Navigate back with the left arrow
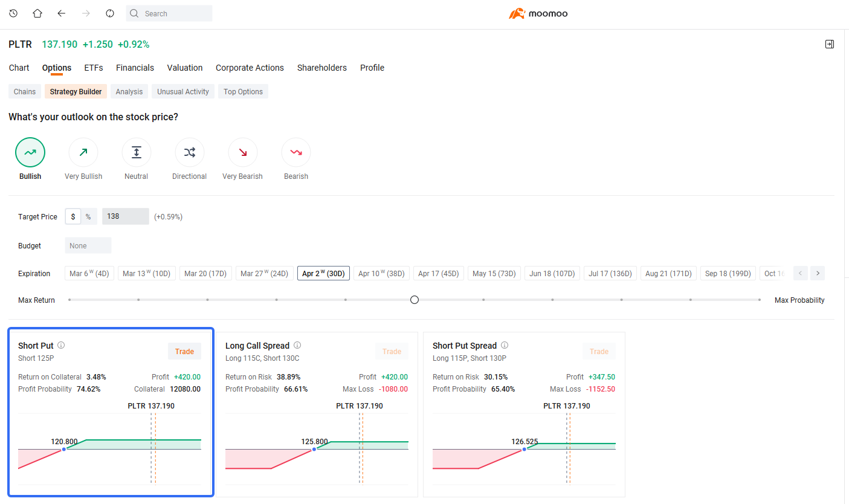The height and width of the screenshot is (504, 849). point(61,13)
